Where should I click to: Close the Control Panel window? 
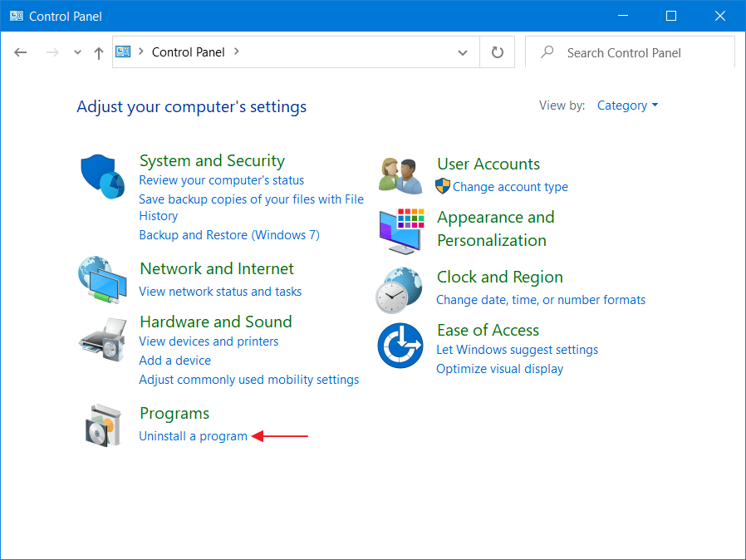point(720,16)
